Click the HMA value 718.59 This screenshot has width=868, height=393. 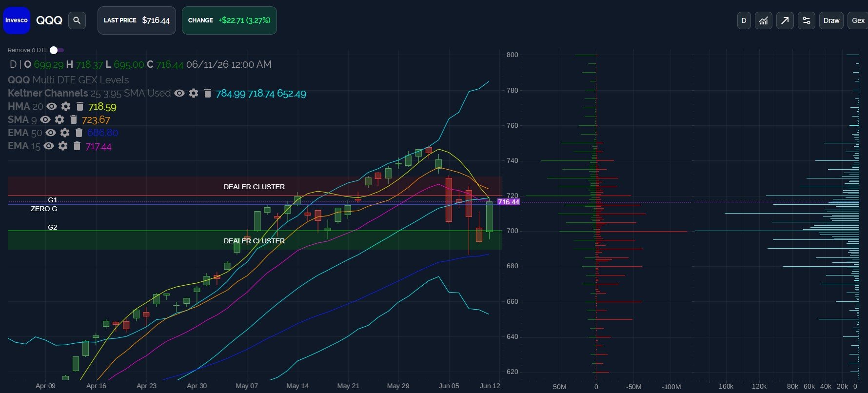point(102,107)
